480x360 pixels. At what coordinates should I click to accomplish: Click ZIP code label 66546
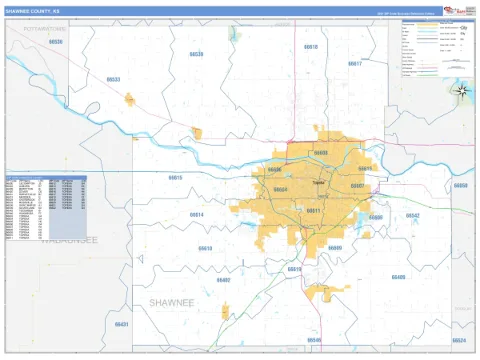point(314,340)
